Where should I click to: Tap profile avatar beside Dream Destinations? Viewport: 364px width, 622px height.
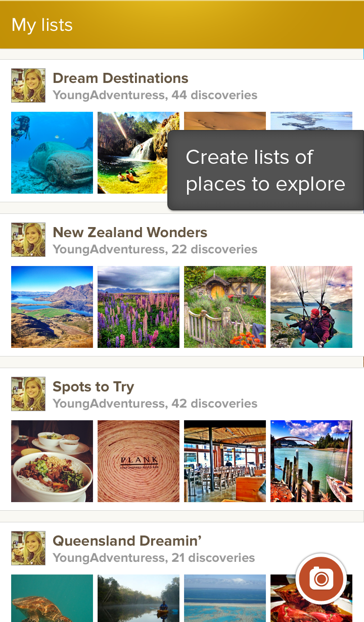(x=28, y=85)
